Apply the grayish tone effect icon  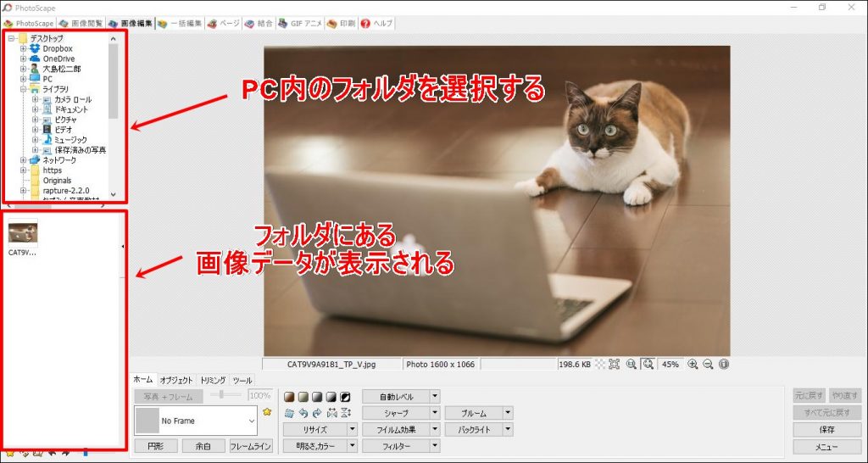click(303, 397)
